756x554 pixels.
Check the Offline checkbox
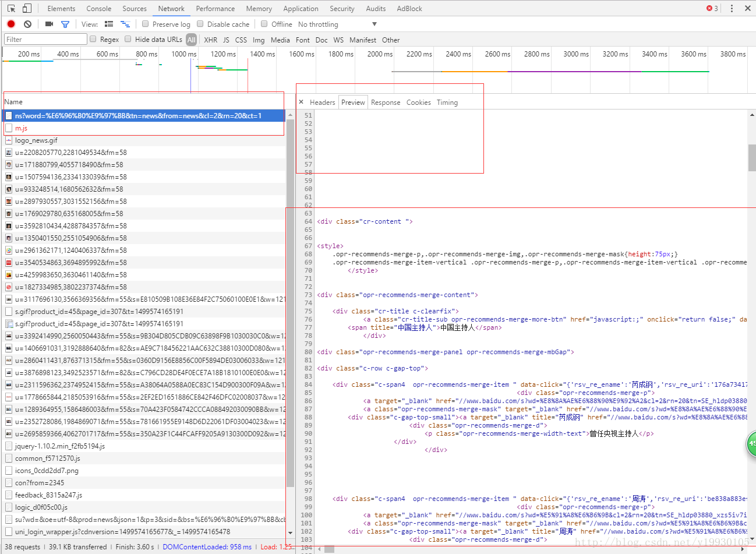[264, 24]
